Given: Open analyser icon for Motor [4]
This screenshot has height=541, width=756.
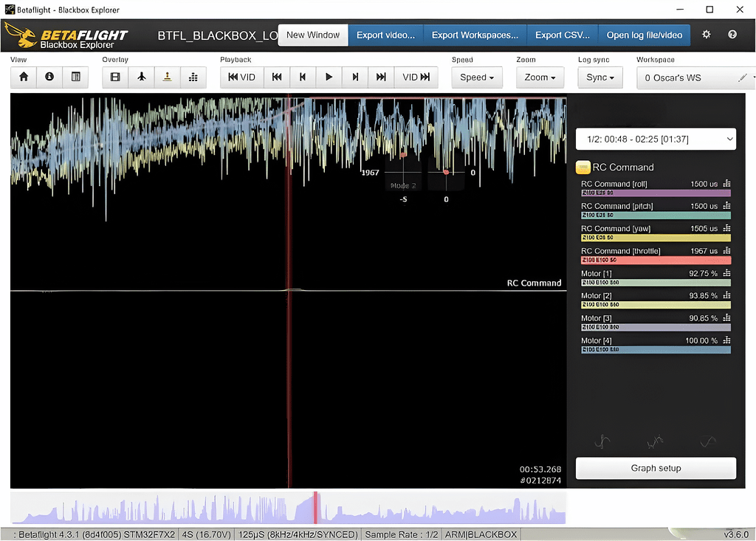Looking at the screenshot, I should coord(726,340).
